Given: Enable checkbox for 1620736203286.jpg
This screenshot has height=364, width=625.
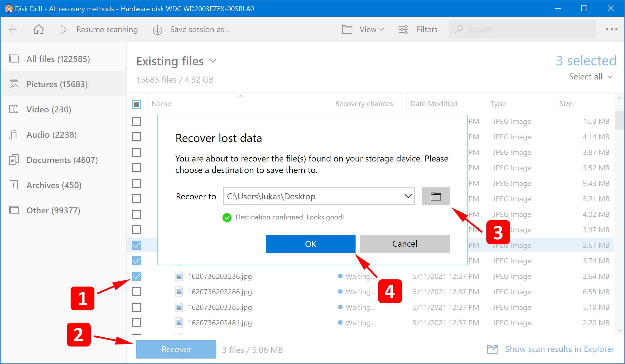Looking at the screenshot, I should coord(136,292).
